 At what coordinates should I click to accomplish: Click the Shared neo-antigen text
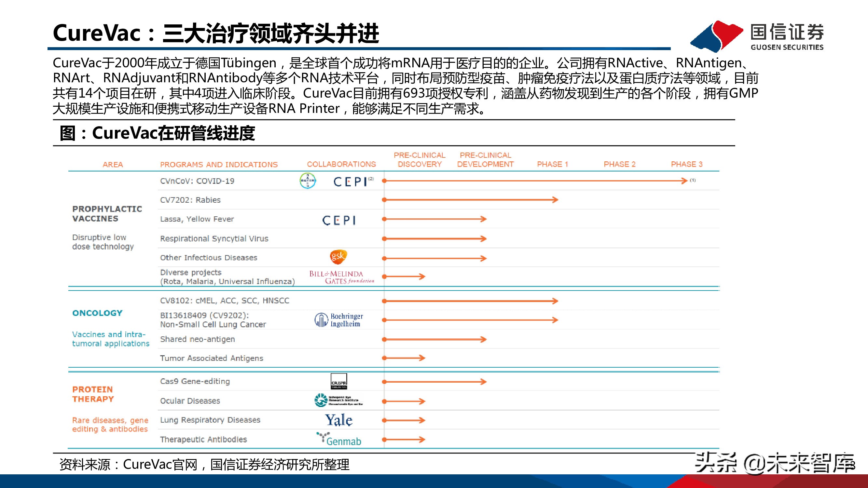[x=198, y=339]
